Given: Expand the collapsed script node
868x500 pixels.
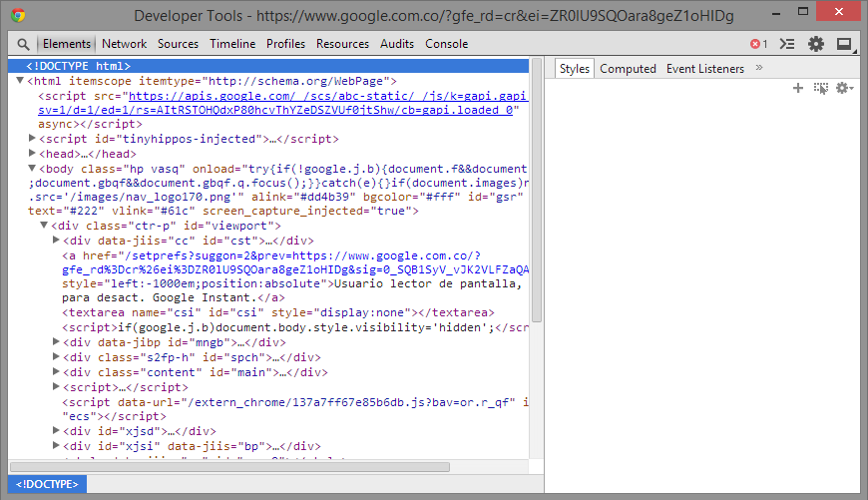Looking at the screenshot, I should pyautogui.click(x=56, y=386).
